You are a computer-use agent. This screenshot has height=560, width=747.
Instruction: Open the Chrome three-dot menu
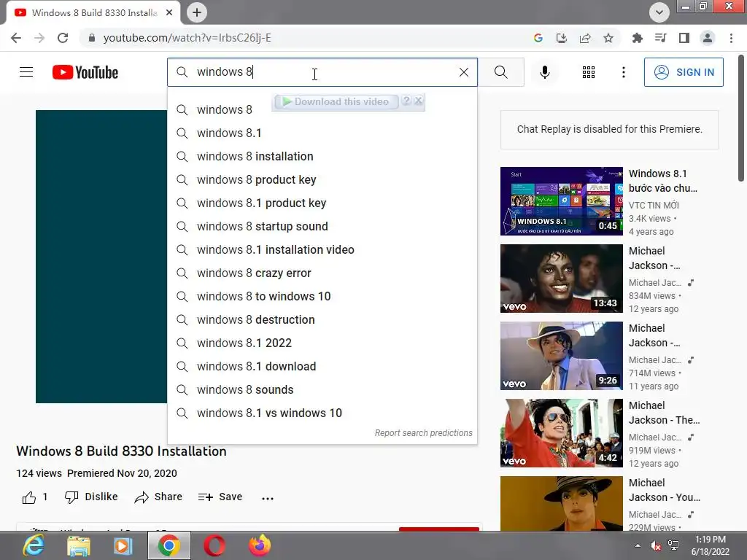click(731, 38)
